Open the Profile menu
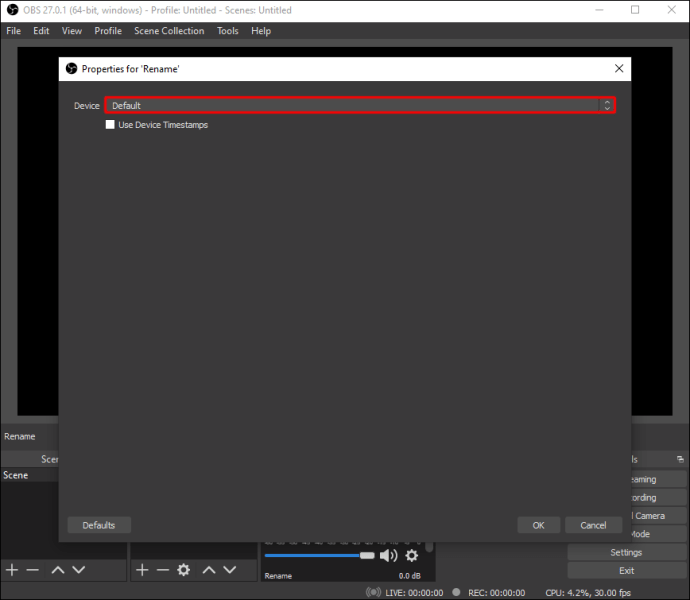690x600 pixels. pyautogui.click(x=108, y=31)
